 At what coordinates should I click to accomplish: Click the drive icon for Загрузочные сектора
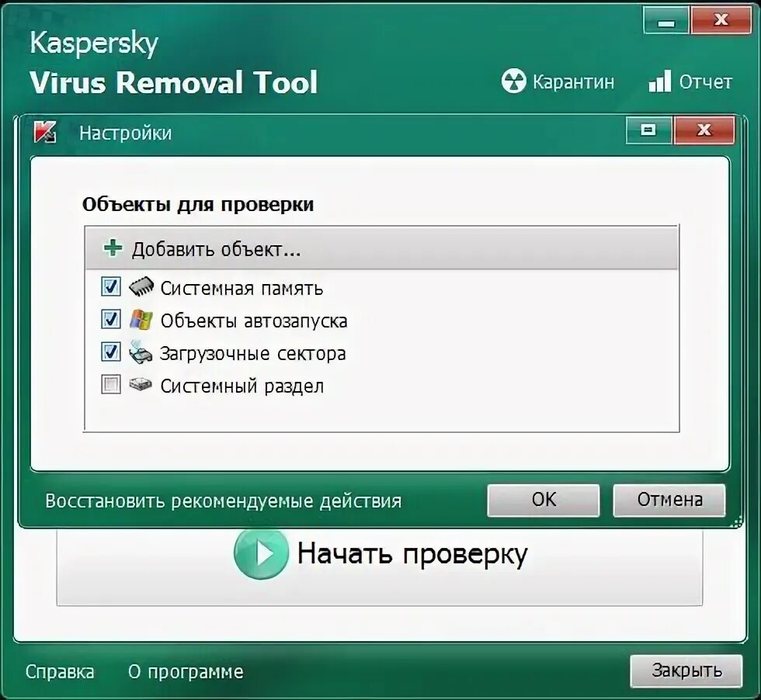[x=141, y=352]
